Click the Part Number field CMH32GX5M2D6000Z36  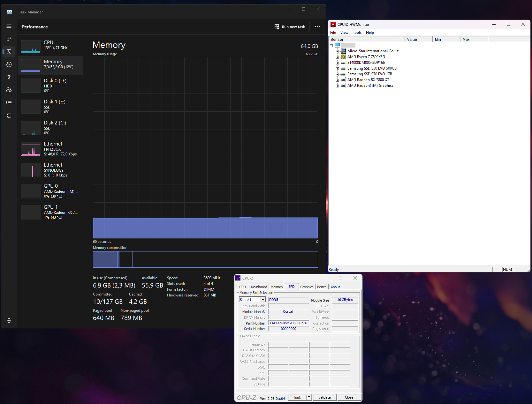(288, 323)
